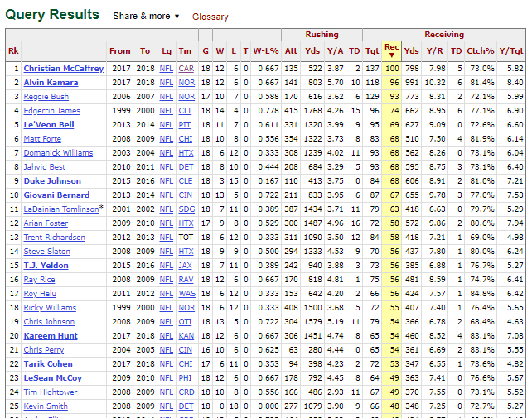Screen dimensions: 532x418
Task: Sort by the W-L% column header
Action: pos(266,50)
